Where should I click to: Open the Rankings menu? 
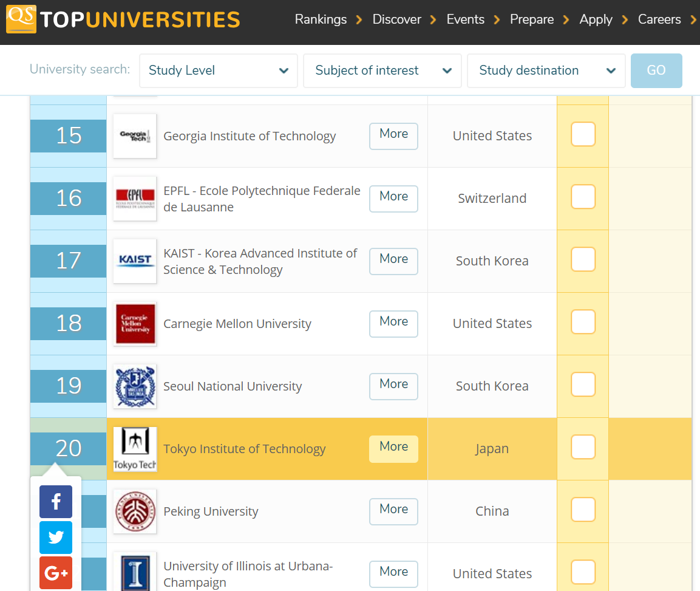click(321, 19)
